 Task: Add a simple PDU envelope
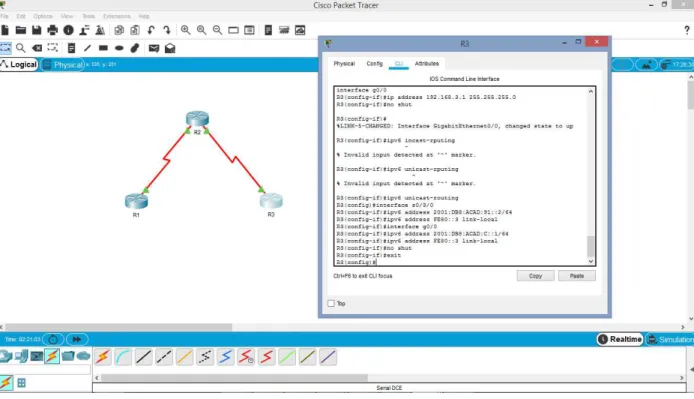click(154, 48)
